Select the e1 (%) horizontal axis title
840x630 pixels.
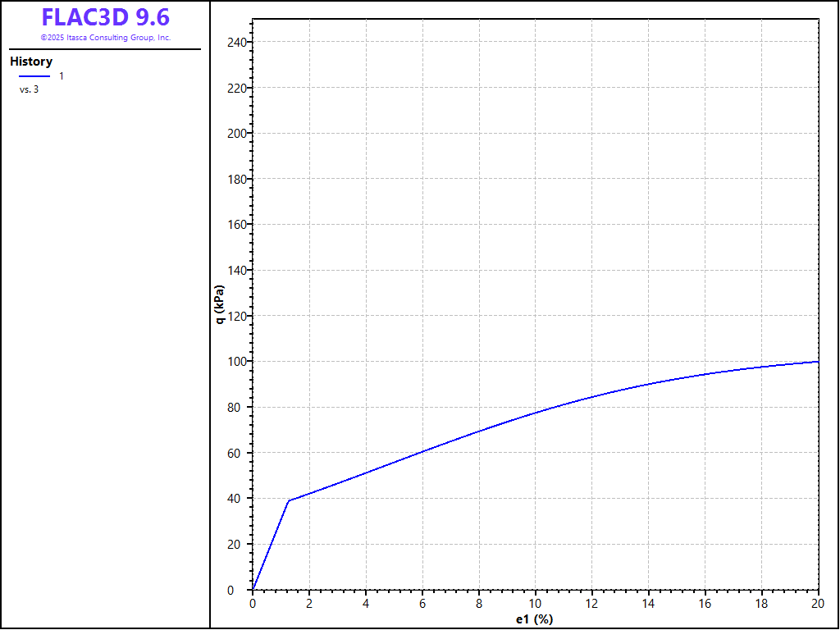[x=534, y=619]
